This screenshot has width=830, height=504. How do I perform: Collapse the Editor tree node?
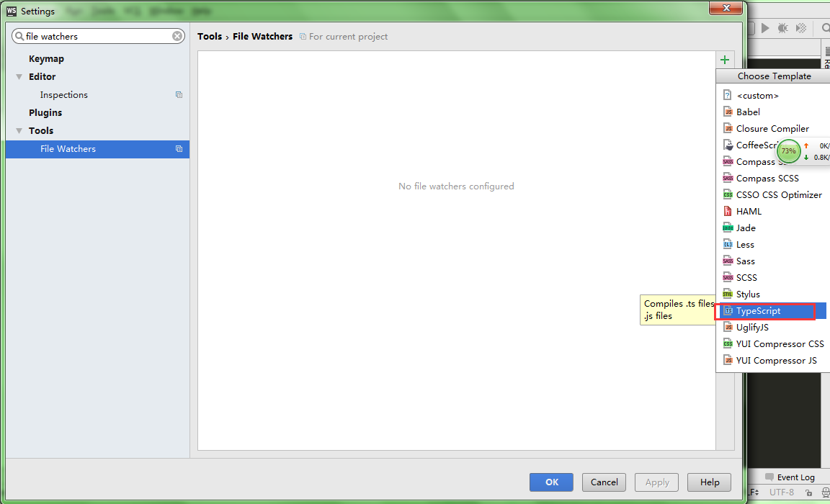point(19,77)
